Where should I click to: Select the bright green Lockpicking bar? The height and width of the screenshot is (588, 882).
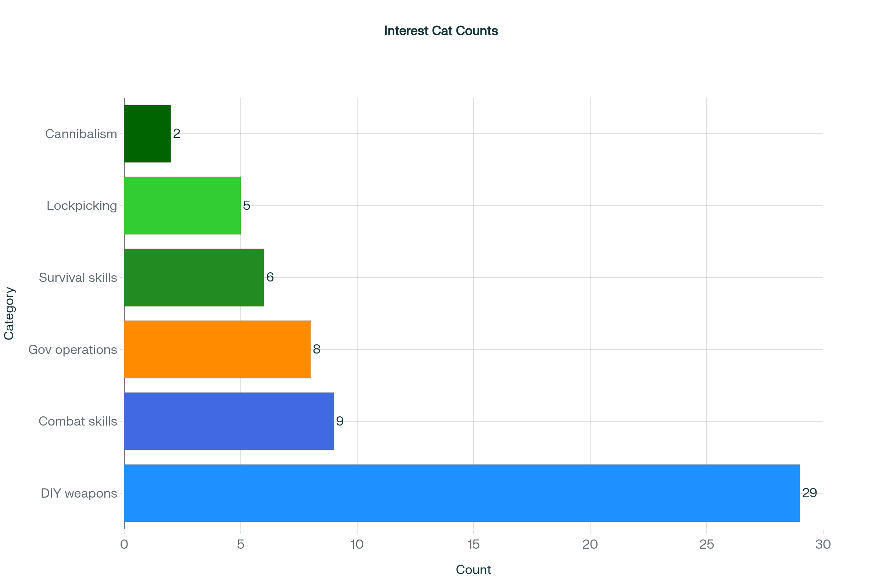182,205
